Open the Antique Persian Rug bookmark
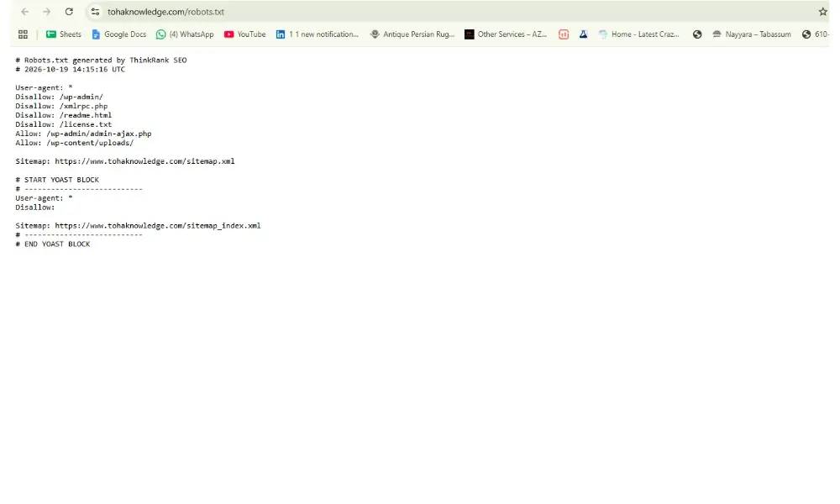 [x=412, y=34]
